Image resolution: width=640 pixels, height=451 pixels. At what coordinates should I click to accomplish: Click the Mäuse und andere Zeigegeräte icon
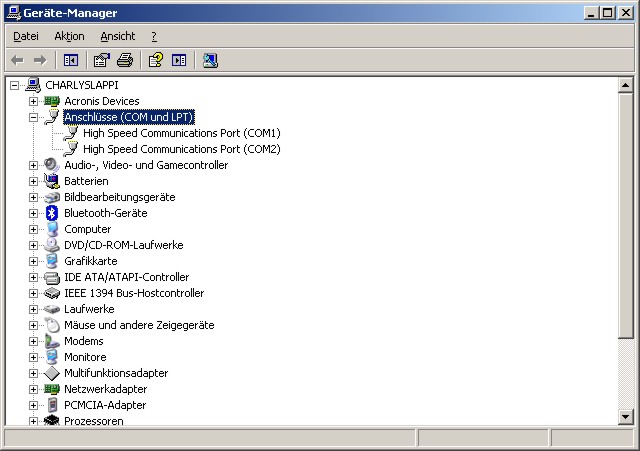(x=52, y=325)
